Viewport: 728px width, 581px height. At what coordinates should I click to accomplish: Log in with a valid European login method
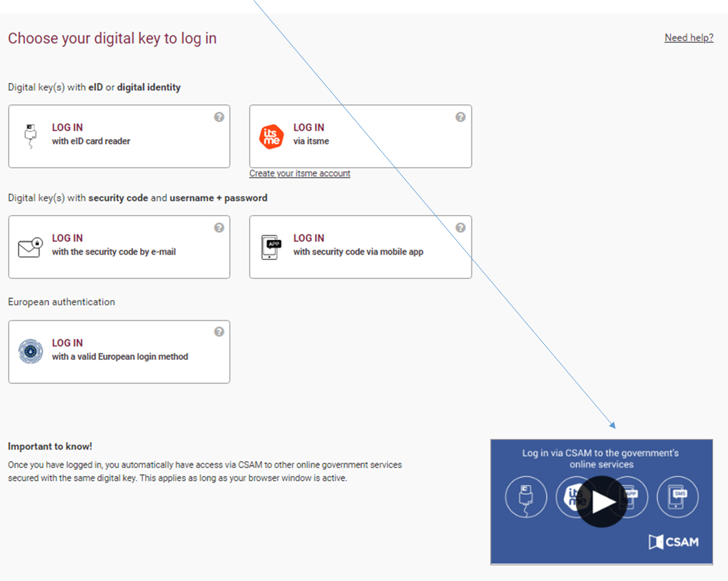click(x=120, y=349)
